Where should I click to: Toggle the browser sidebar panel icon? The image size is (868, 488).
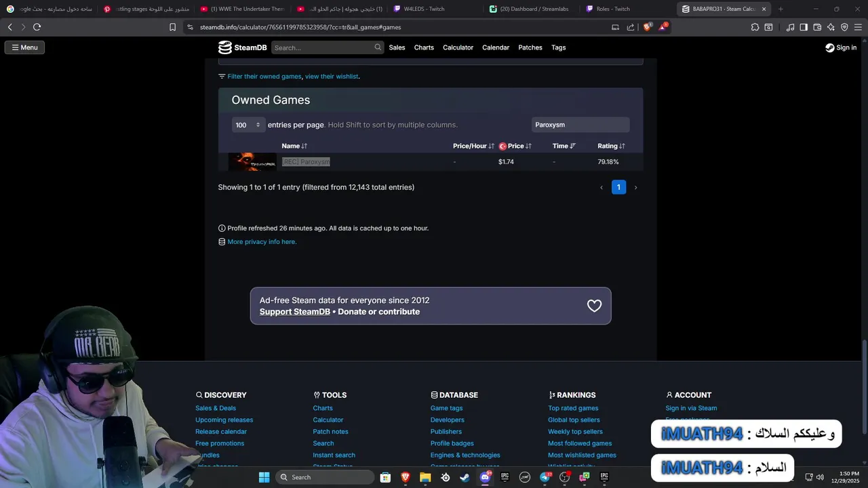[x=804, y=27]
